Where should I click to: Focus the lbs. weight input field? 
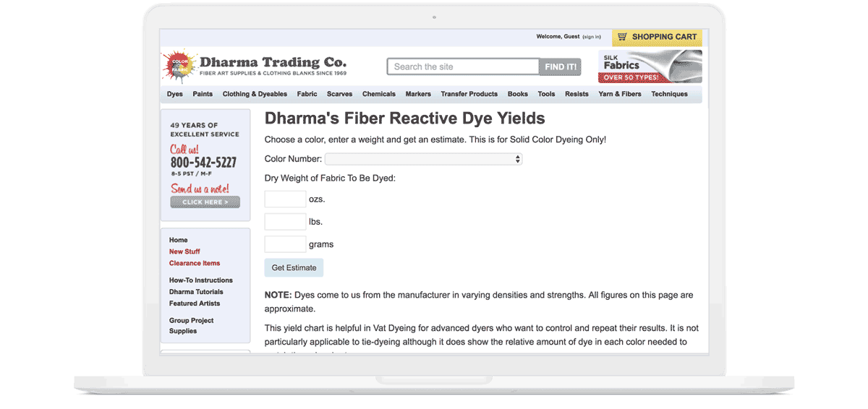[x=285, y=222]
